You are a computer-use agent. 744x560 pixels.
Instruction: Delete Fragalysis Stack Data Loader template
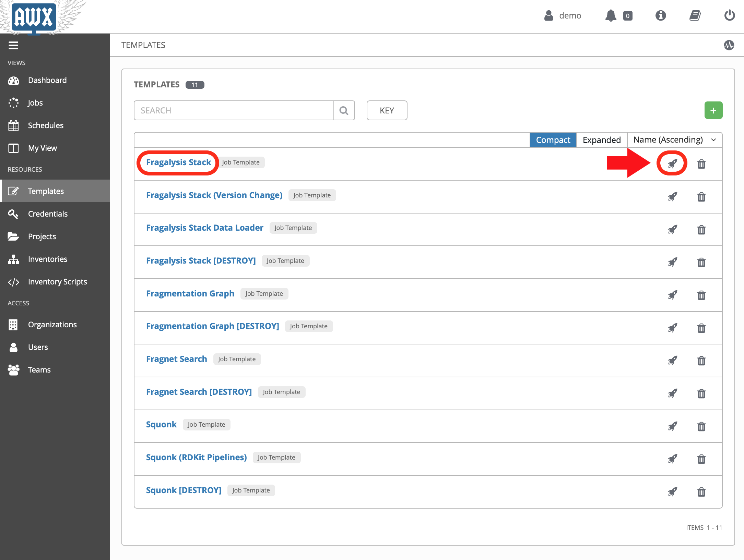[701, 229]
